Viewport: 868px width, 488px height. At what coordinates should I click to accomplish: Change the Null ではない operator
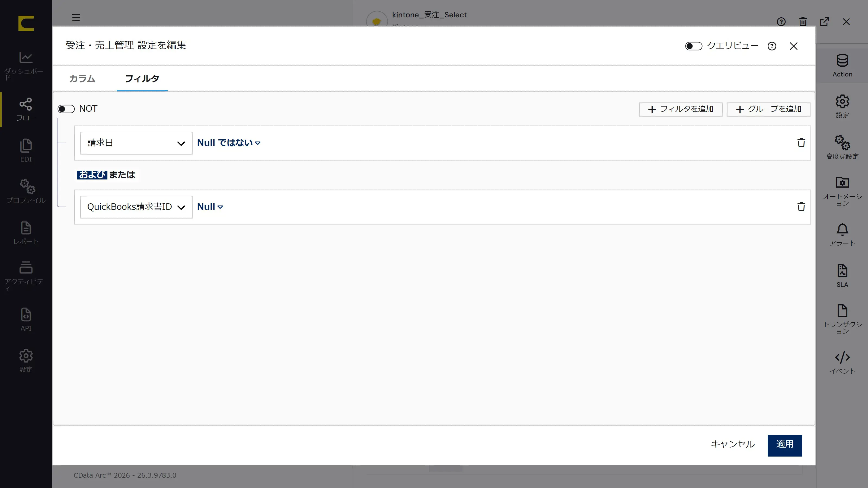point(228,143)
